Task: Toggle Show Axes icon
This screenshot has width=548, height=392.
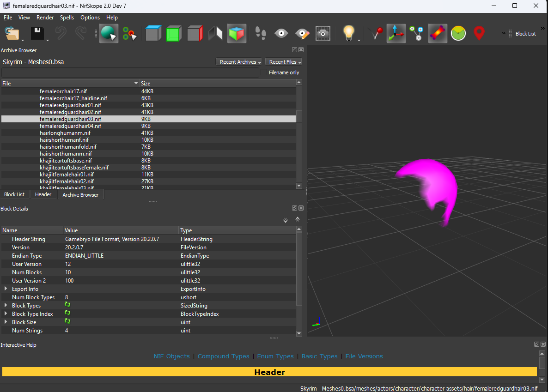Action: pos(396,34)
